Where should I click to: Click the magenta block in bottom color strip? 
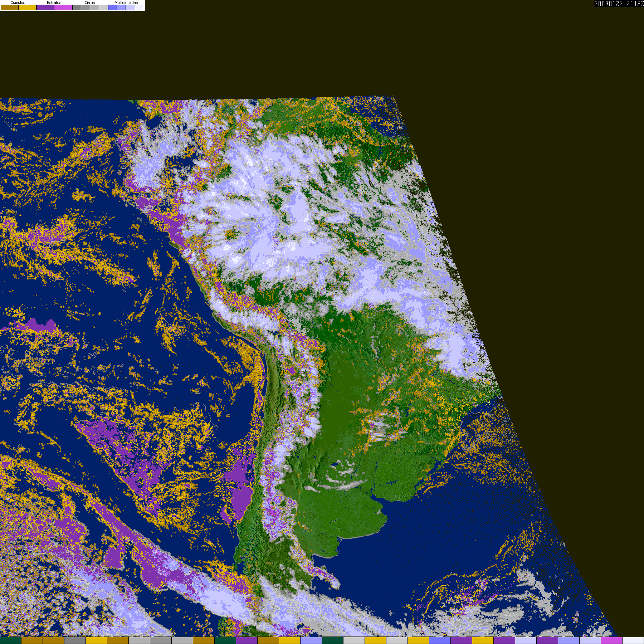[612, 640]
